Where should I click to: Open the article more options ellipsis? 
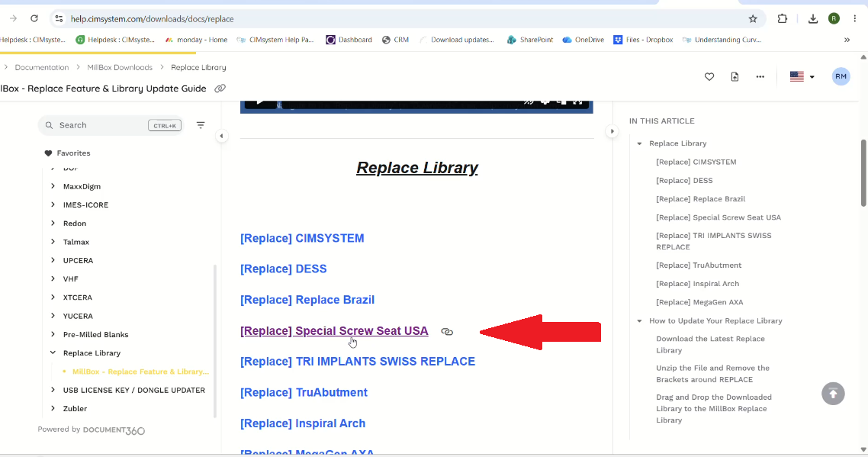pyautogui.click(x=760, y=76)
